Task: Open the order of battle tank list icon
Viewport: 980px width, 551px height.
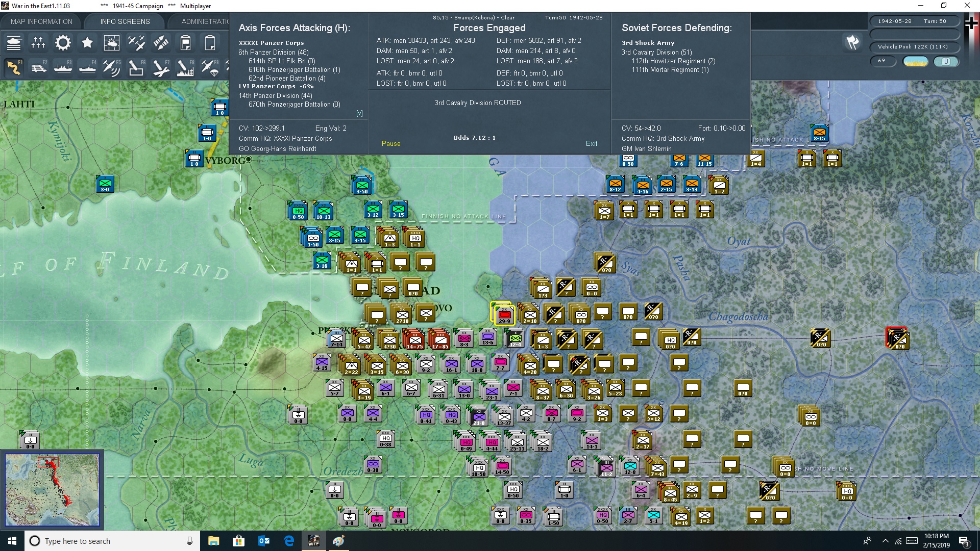Action: (14, 43)
